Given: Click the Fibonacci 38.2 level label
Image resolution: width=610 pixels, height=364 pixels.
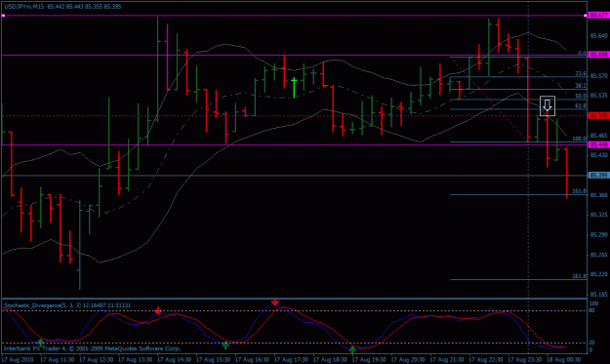Looking at the screenshot, I should (x=581, y=86).
